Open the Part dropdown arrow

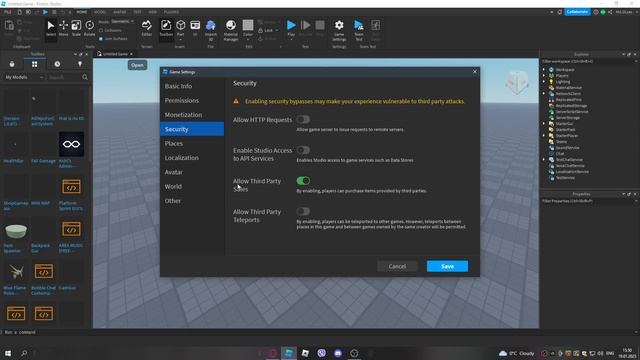click(x=180, y=40)
